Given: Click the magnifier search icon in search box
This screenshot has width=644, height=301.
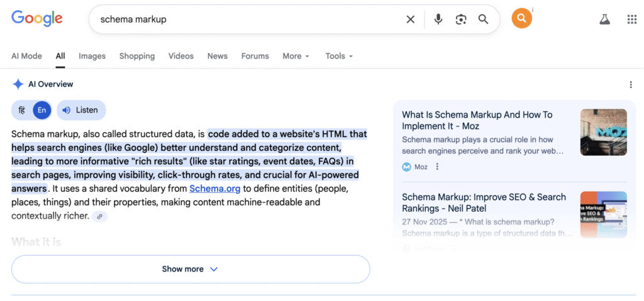Looking at the screenshot, I should click(x=484, y=19).
